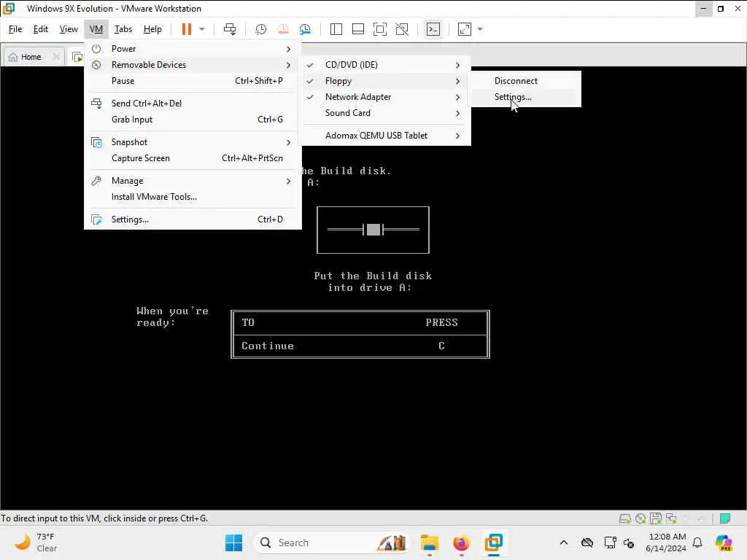
Task: Click the stretch guest display icon
Action: coord(465,29)
